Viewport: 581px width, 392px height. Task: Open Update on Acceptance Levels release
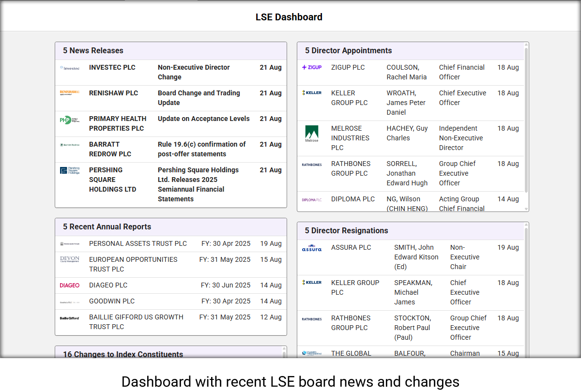(171, 124)
